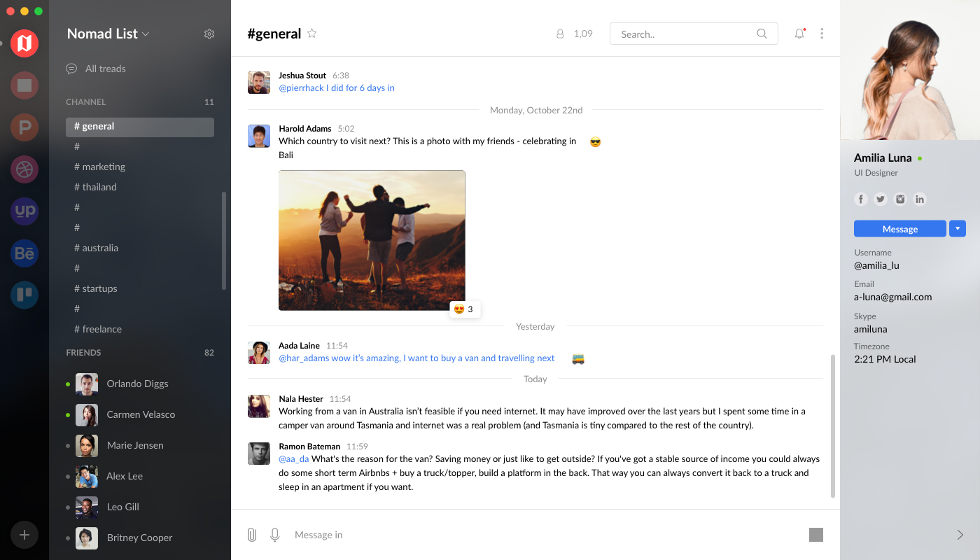980x560 pixels.
Task: Open the vertical three-dot more menu
Action: pyautogui.click(x=822, y=34)
